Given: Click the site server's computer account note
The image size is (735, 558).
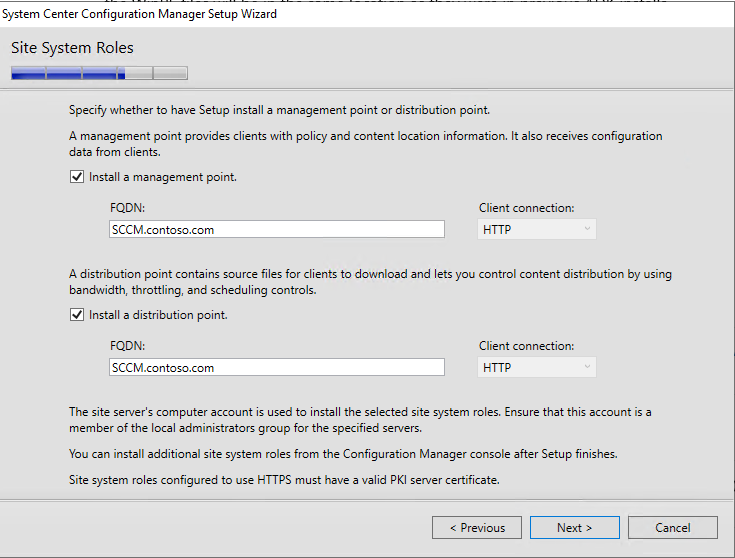Looking at the screenshot, I should [360, 420].
